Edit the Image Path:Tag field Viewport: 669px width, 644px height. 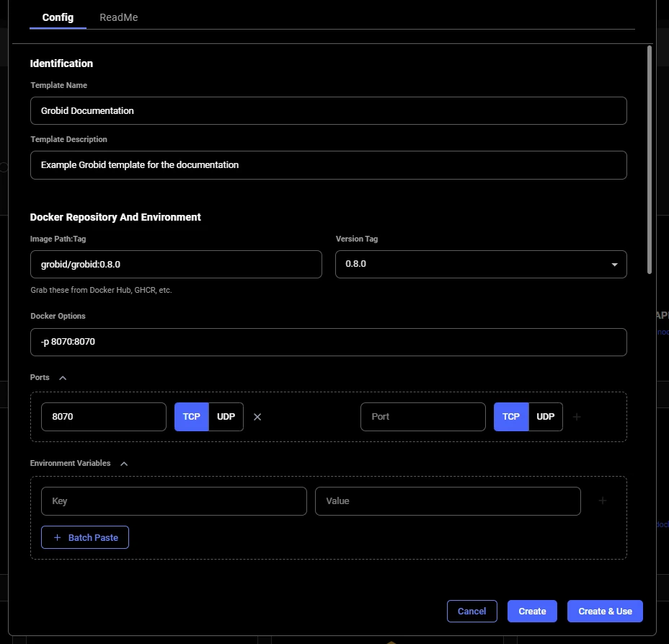pyautogui.click(x=176, y=265)
